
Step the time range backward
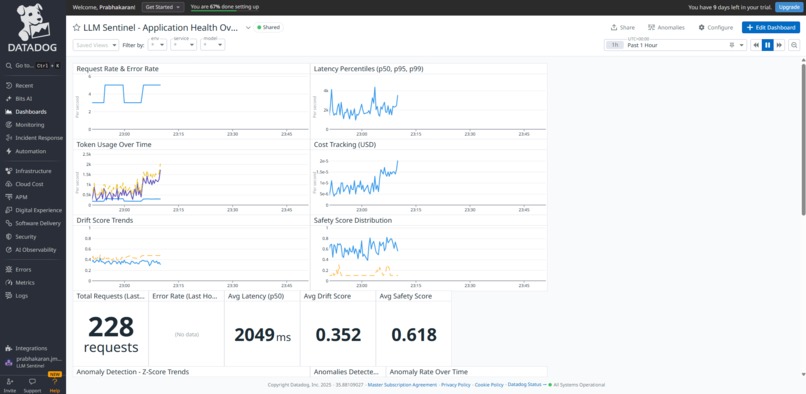click(756, 45)
